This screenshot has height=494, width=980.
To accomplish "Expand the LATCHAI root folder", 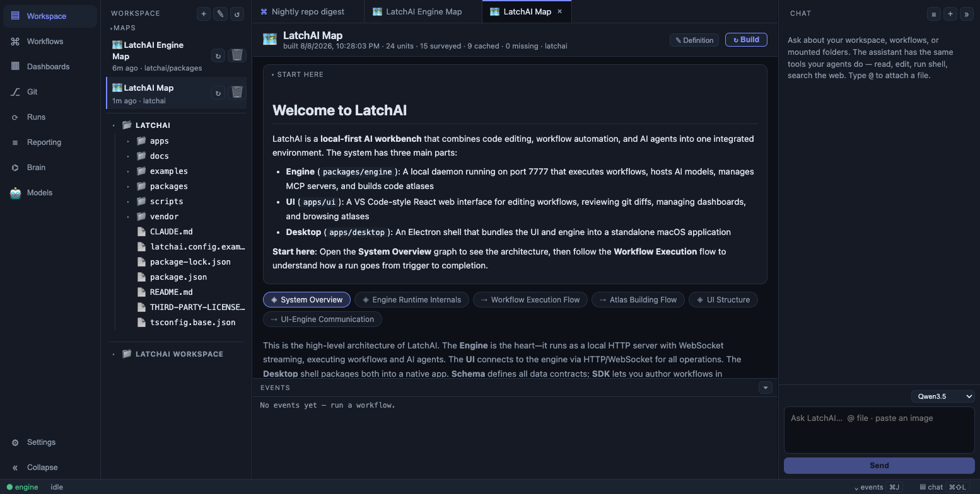I will (114, 125).
